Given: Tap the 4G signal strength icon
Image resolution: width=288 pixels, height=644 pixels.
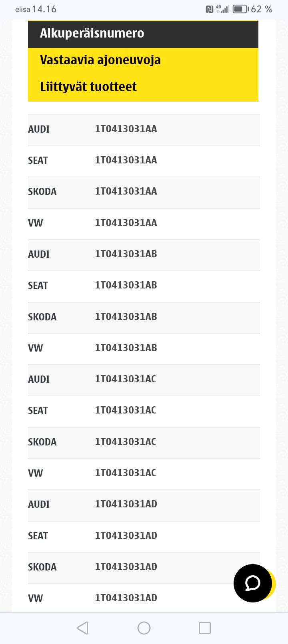Looking at the screenshot, I should coord(222,9).
